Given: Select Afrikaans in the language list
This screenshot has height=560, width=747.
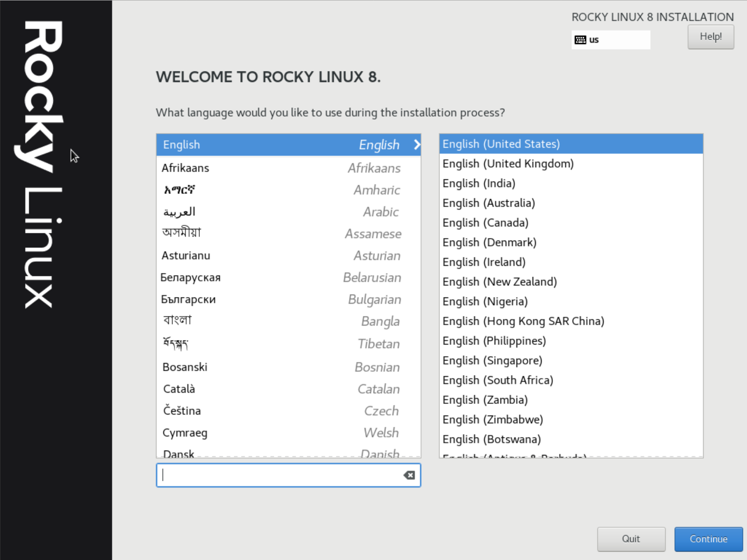Looking at the screenshot, I should tap(288, 168).
